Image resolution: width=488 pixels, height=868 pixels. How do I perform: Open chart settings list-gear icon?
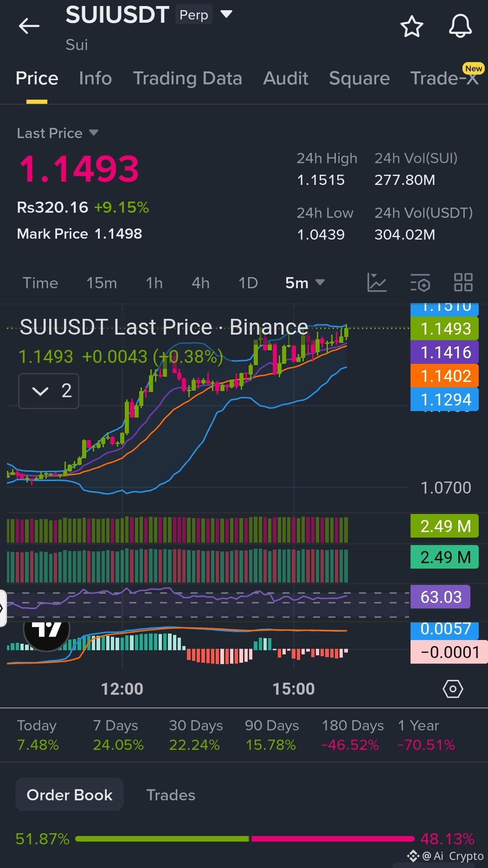click(420, 282)
